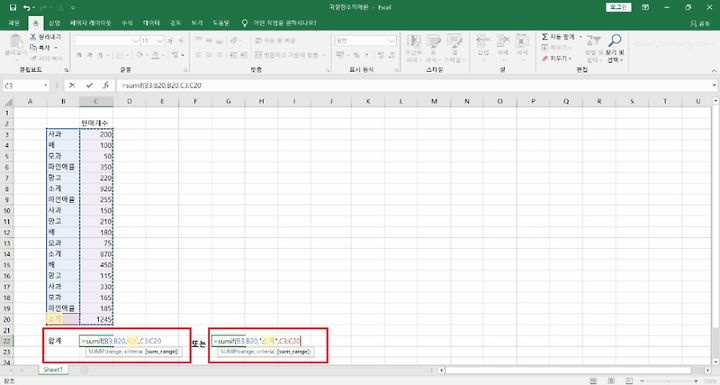Click Delete cells icon in Cells group
This screenshot has width=720, height=385.
(503, 41)
